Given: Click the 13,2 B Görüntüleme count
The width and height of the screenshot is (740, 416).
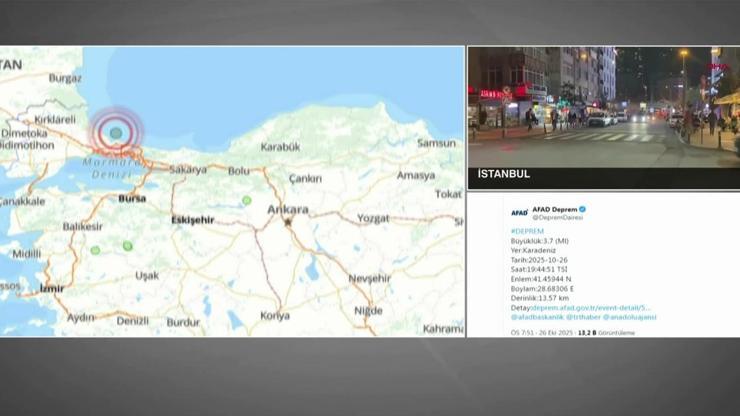Looking at the screenshot, I should point(606,332).
